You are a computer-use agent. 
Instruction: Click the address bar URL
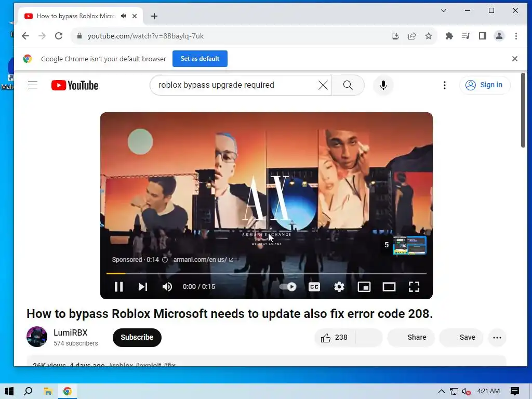[x=145, y=36]
